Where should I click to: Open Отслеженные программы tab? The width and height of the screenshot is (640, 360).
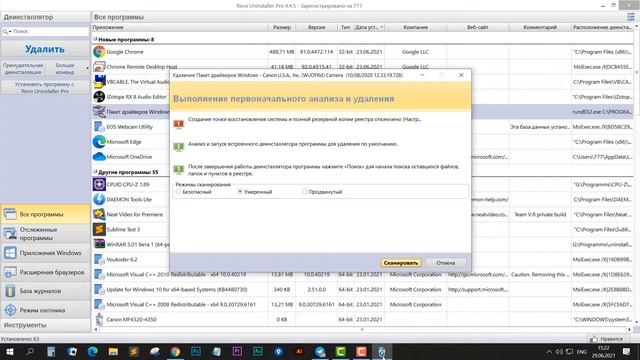45,233
